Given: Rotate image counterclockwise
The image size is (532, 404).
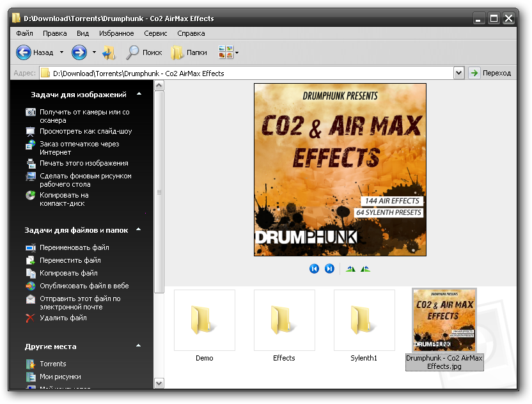Looking at the screenshot, I should coord(365,269).
